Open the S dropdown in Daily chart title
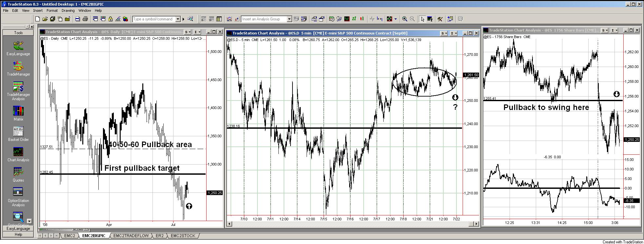The image size is (644, 244). point(188,32)
